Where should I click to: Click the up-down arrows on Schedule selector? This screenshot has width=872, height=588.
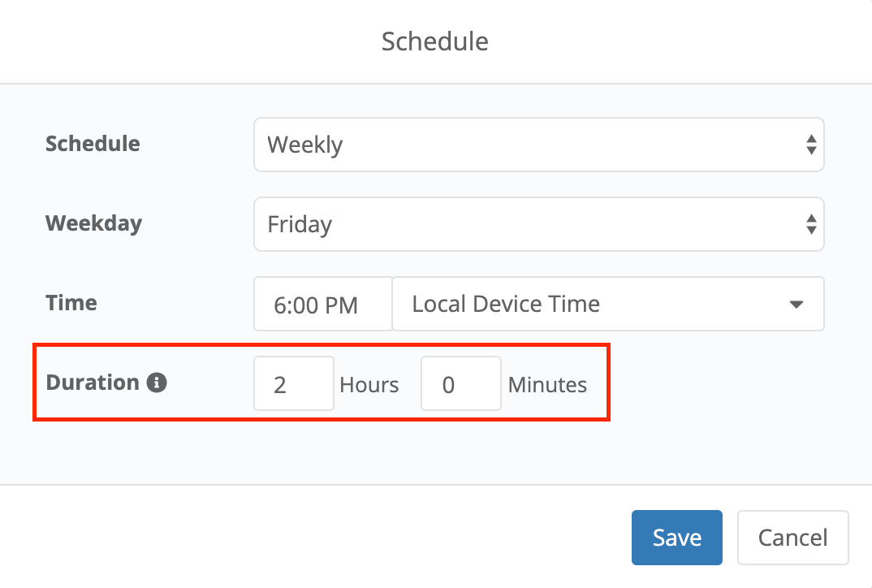coord(810,145)
